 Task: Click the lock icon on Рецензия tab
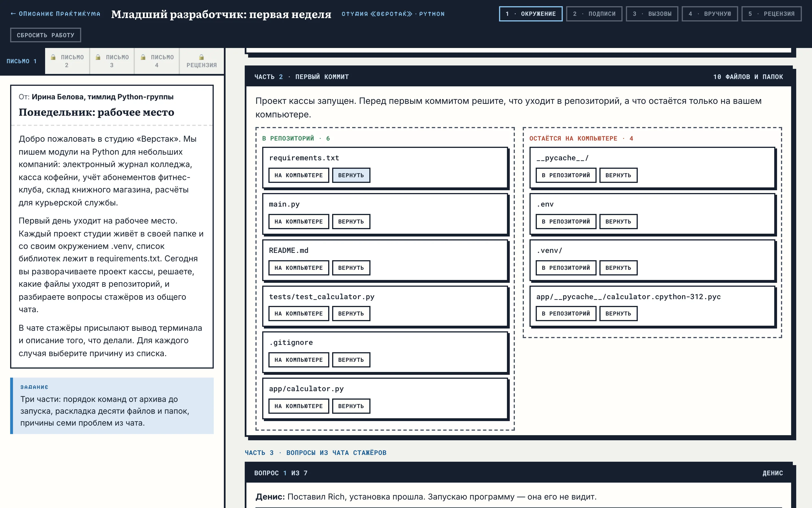point(201,57)
